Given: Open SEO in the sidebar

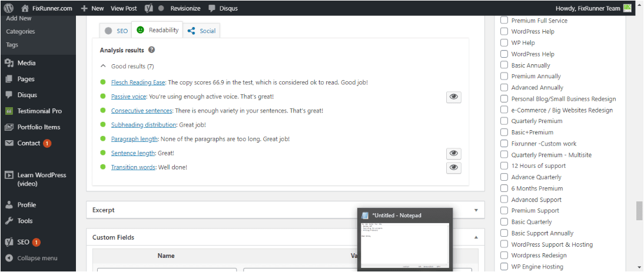Looking at the screenshot, I should 23,242.
